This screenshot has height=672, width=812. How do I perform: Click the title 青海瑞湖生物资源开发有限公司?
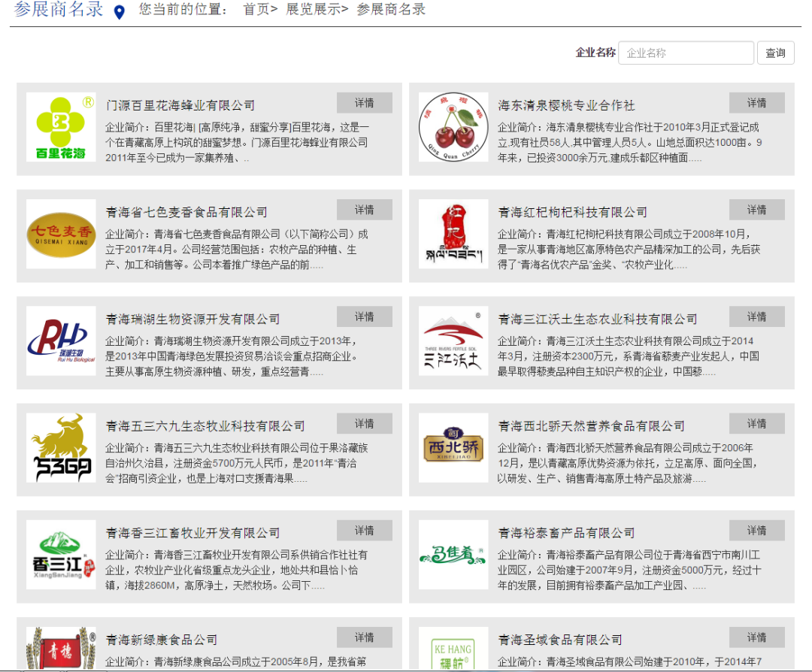[x=192, y=319]
